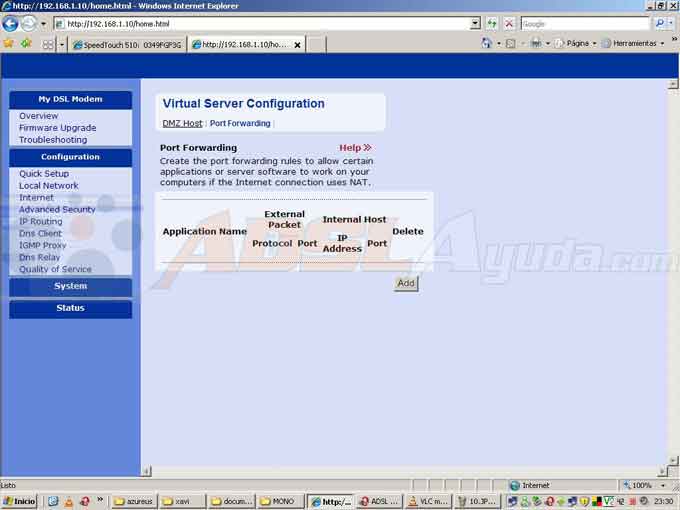The width and height of the screenshot is (680, 510).
Task: Switch to the SpeedTouch 510 tab
Action: (x=128, y=45)
